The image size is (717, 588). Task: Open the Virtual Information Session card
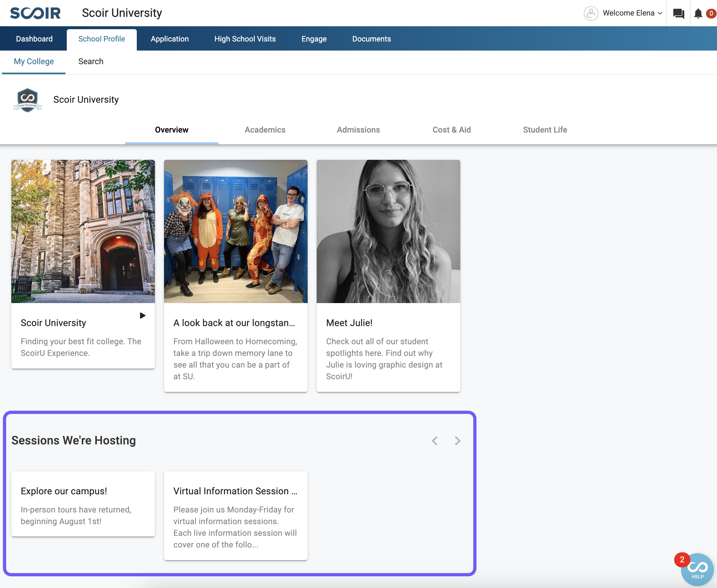[235, 515]
